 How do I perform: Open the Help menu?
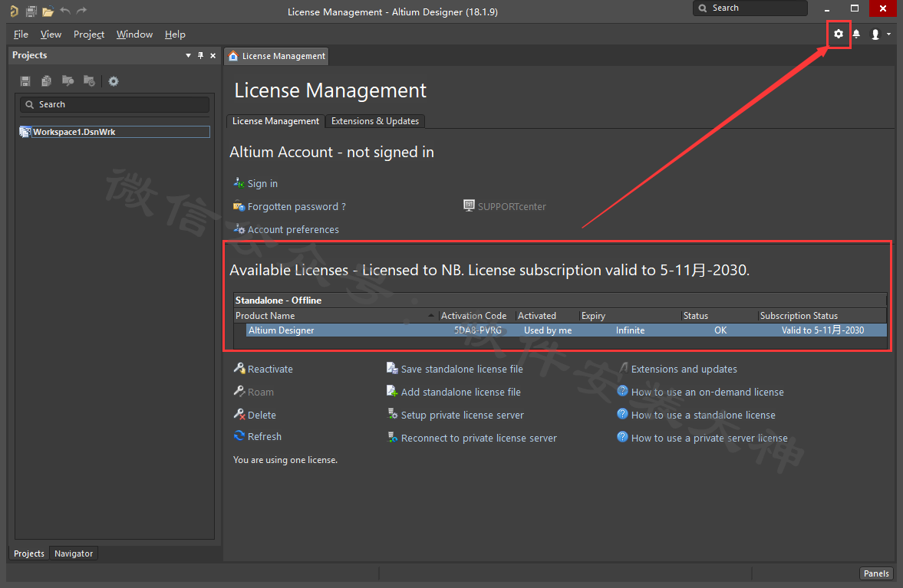(175, 34)
